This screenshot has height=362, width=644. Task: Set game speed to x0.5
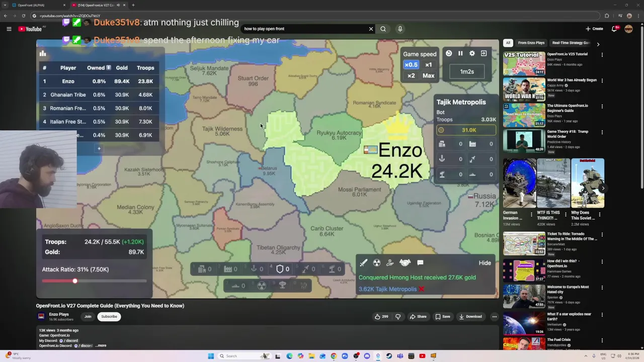pos(411,65)
